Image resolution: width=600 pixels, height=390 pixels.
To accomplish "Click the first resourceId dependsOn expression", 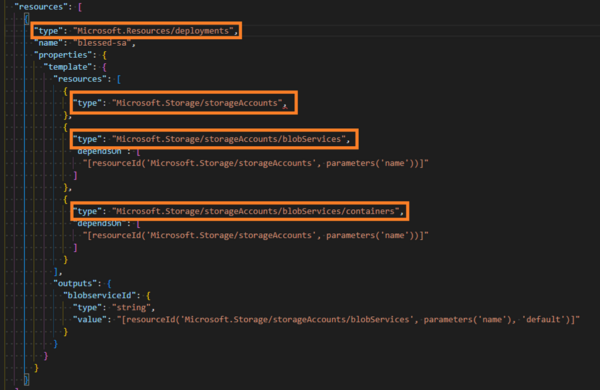I will point(255,163).
